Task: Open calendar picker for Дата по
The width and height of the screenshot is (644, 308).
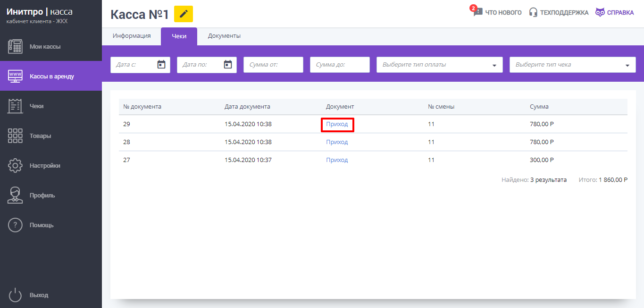Action: tap(228, 65)
